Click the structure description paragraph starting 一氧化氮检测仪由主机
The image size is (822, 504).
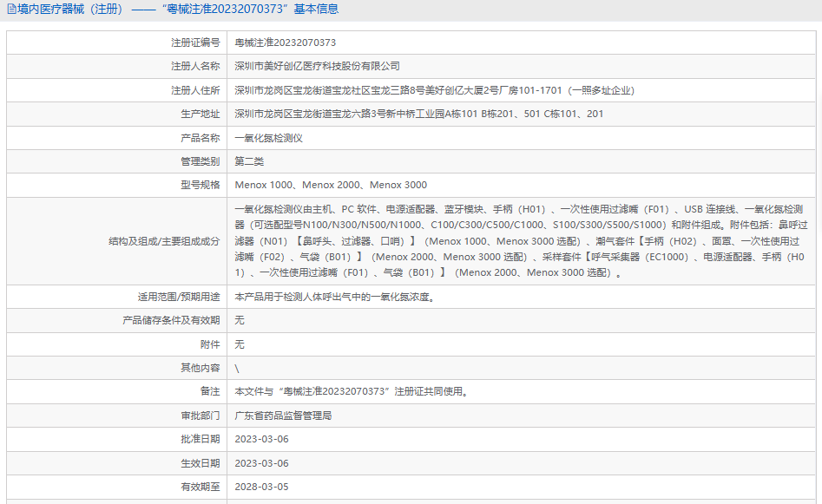(x=521, y=241)
